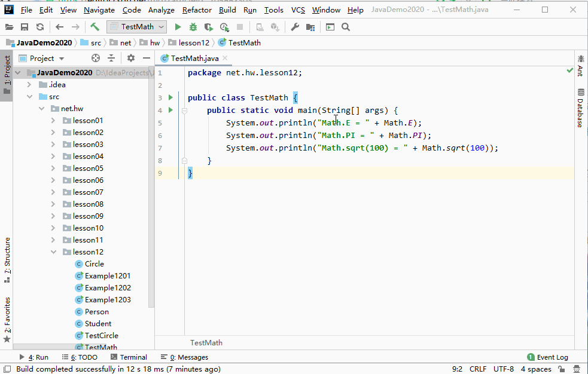Click the Open folder toolbar icon
Image resolution: width=588 pixels, height=374 pixels.
(9, 27)
